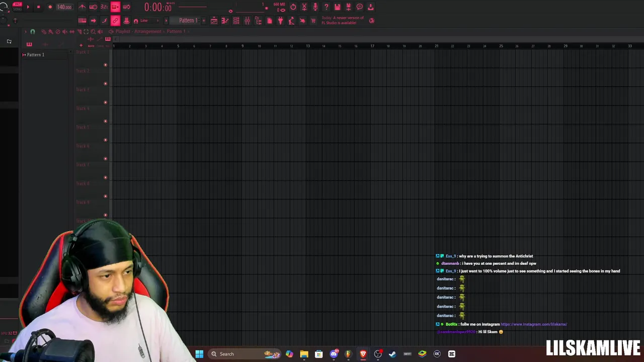This screenshot has height=362, width=644.
Task: Open the Line snap dropdown
Action: 149,21
